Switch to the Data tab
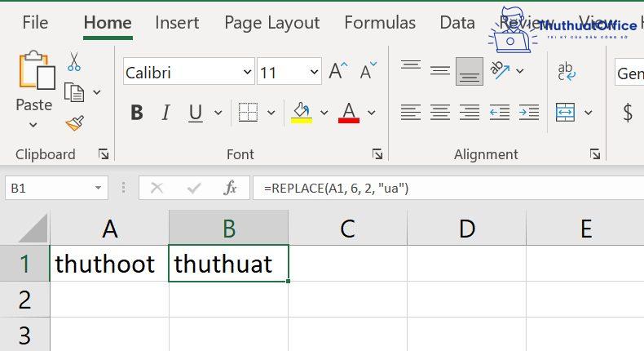This screenshot has height=351, width=644. [x=457, y=23]
